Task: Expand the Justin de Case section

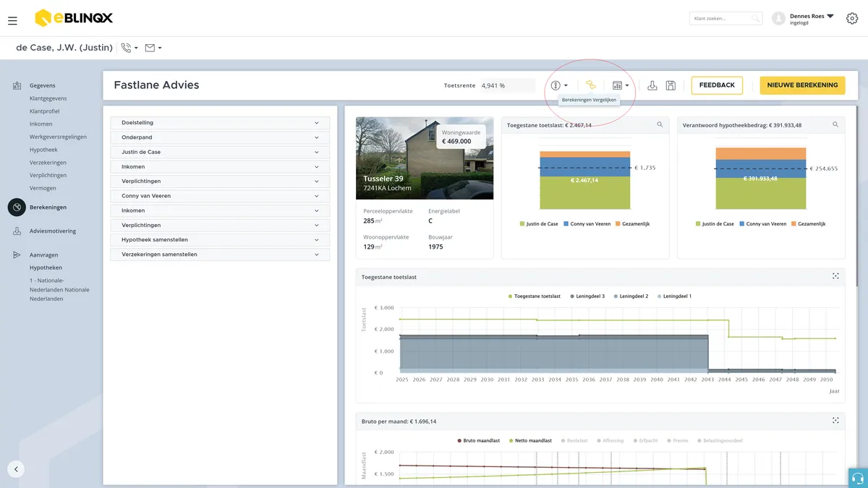Action: tap(220, 152)
